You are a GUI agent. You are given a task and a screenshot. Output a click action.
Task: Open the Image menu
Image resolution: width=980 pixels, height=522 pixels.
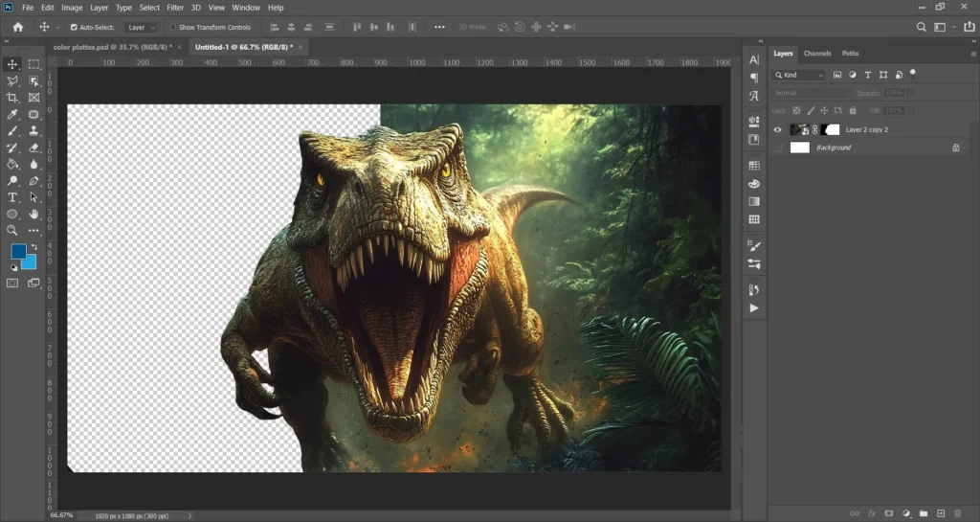click(x=72, y=8)
